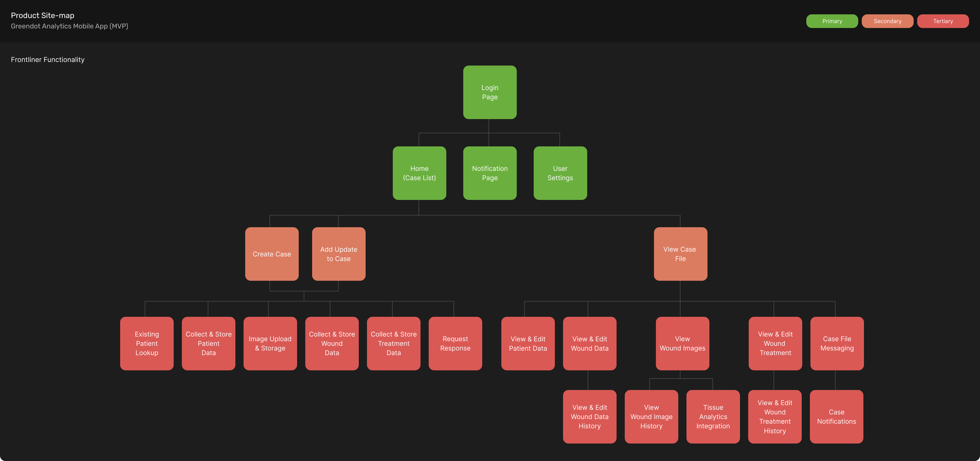Click the Login Page node
This screenshot has height=461, width=980.
click(490, 92)
